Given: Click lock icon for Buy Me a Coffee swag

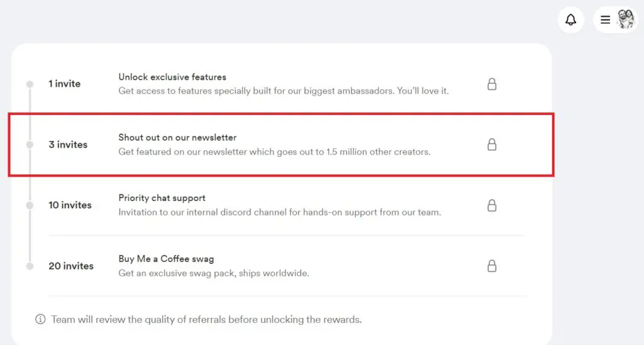Looking at the screenshot, I should coord(492,266).
